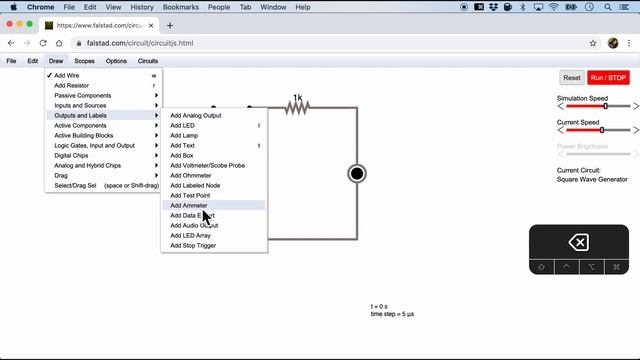Click the shift key icon in keystroke overlay

point(542,267)
